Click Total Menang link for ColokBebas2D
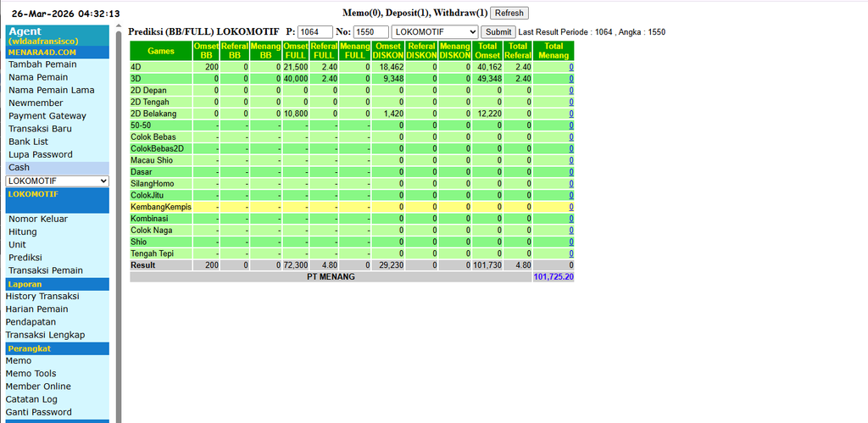868x423 pixels. [571, 148]
